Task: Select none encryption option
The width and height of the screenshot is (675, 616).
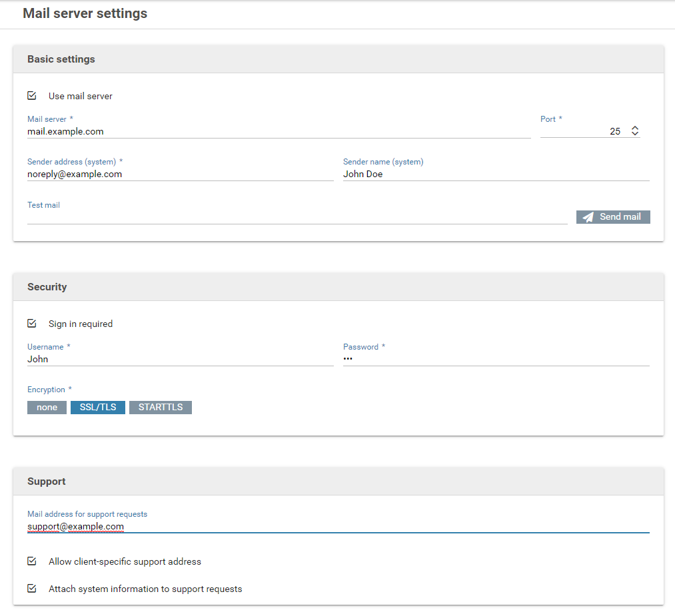Action: pyautogui.click(x=47, y=408)
